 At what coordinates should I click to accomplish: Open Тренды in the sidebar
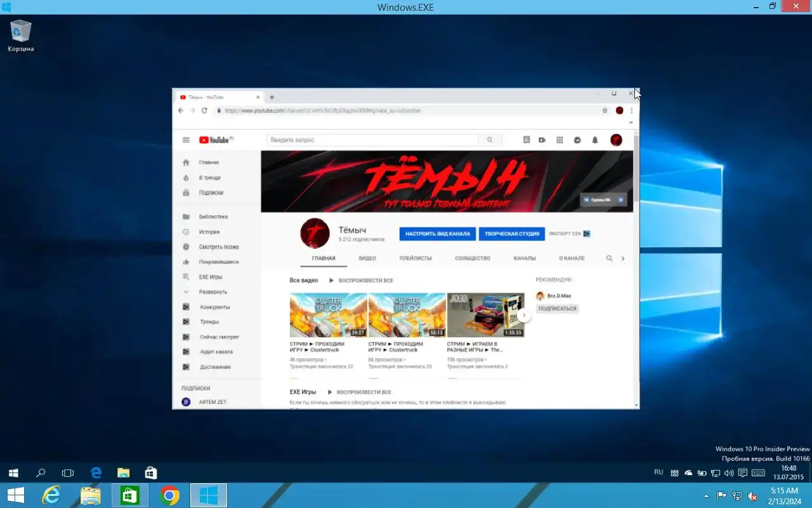pyautogui.click(x=209, y=322)
